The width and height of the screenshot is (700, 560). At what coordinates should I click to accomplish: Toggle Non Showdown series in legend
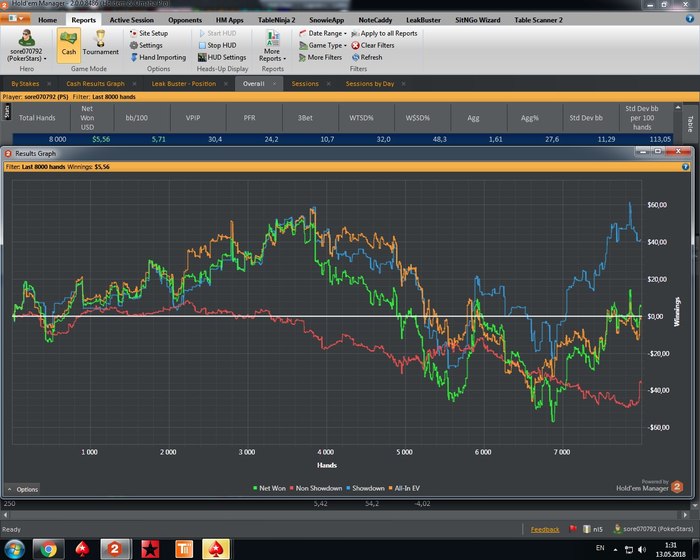click(316, 489)
